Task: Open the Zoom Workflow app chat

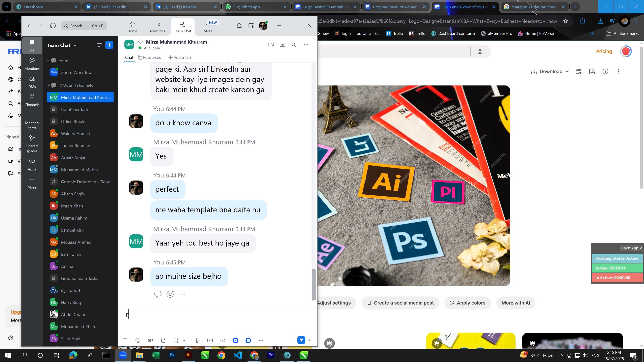Action: pyautogui.click(x=80, y=72)
